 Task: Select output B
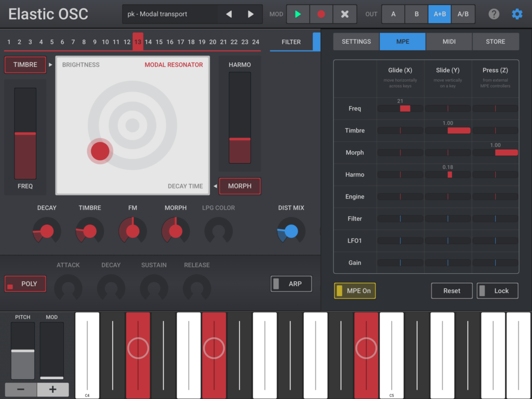(416, 14)
